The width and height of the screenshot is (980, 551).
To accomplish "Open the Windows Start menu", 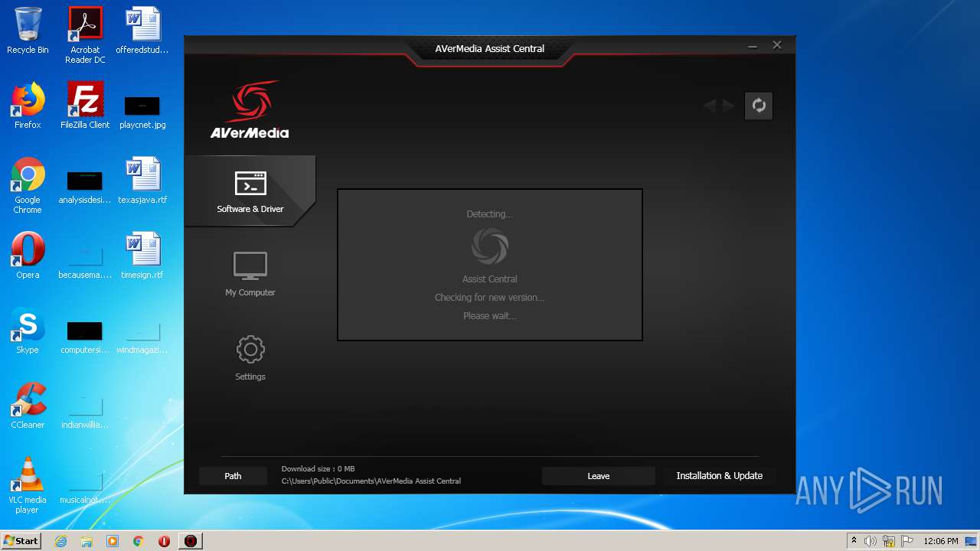I will pos(21,540).
